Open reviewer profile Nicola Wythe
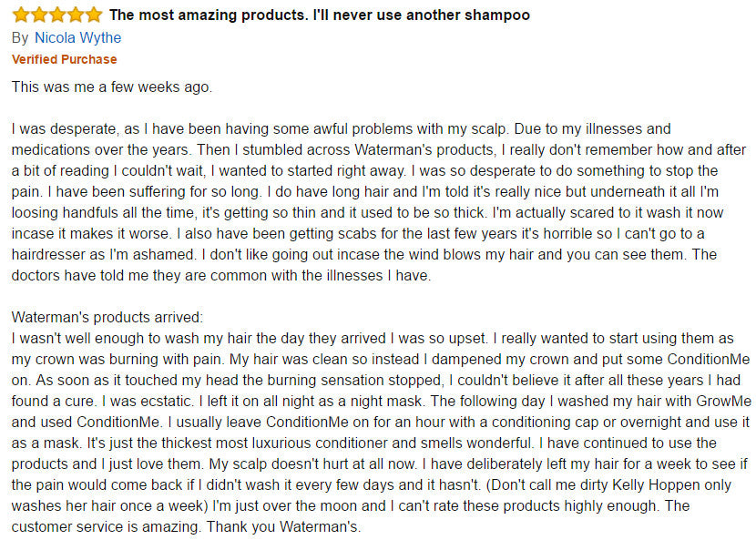The width and height of the screenshot is (756, 540). (78, 37)
